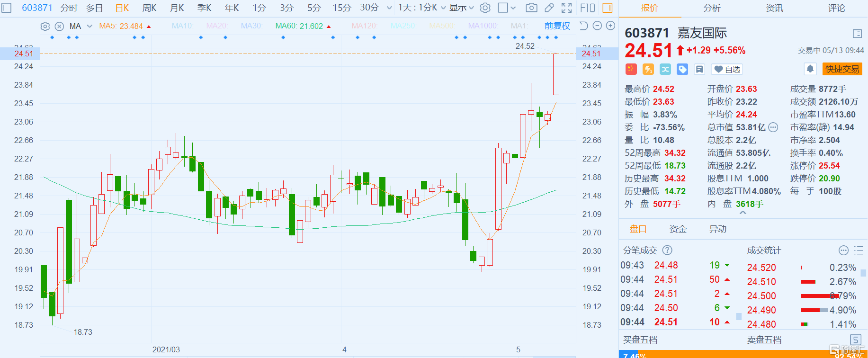Click the trade list scrollbar thumb
The height and width of the screenshot is (358, 868).
[739, 316]
